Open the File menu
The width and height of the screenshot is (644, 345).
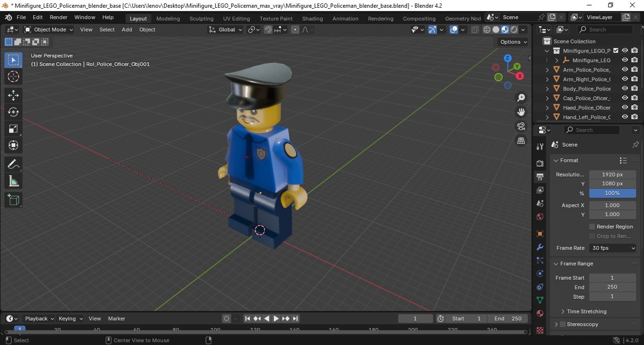coord(21,17)
